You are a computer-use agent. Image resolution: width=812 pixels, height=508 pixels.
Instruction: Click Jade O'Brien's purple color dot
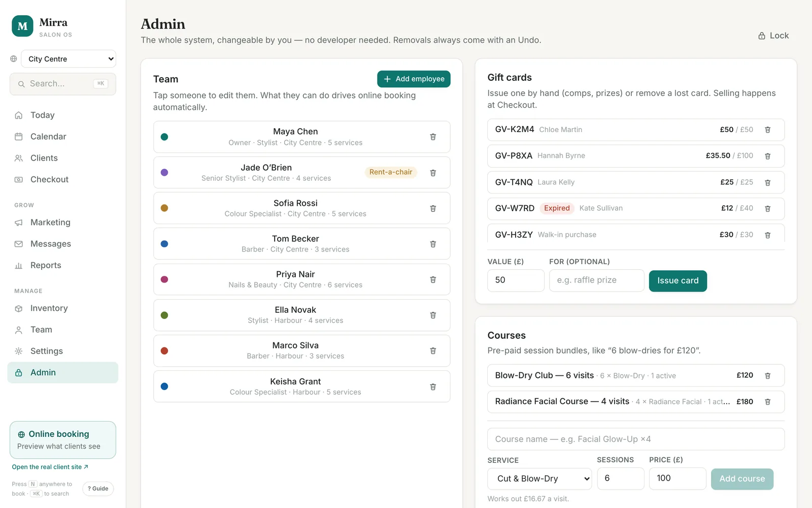(164, 172)
